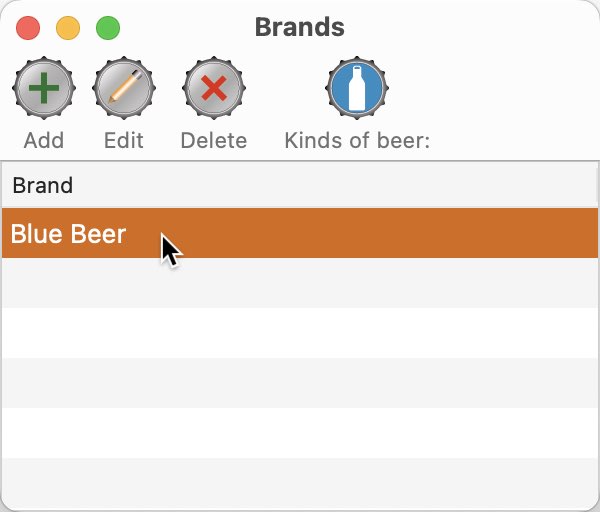This screenshot has height=512, width=600.
Task: Click the Delete red X bottle cap icon
Action: tap(214, 88)
